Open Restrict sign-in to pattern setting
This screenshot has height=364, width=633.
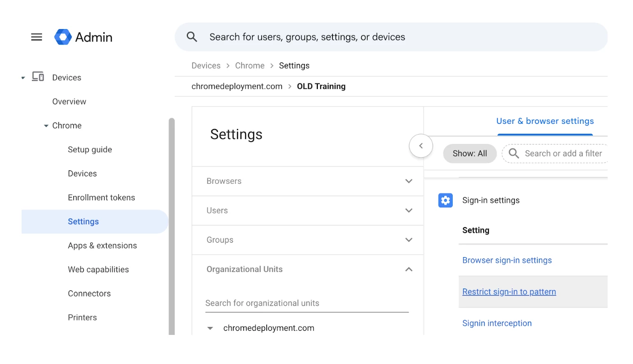(509, 292)
